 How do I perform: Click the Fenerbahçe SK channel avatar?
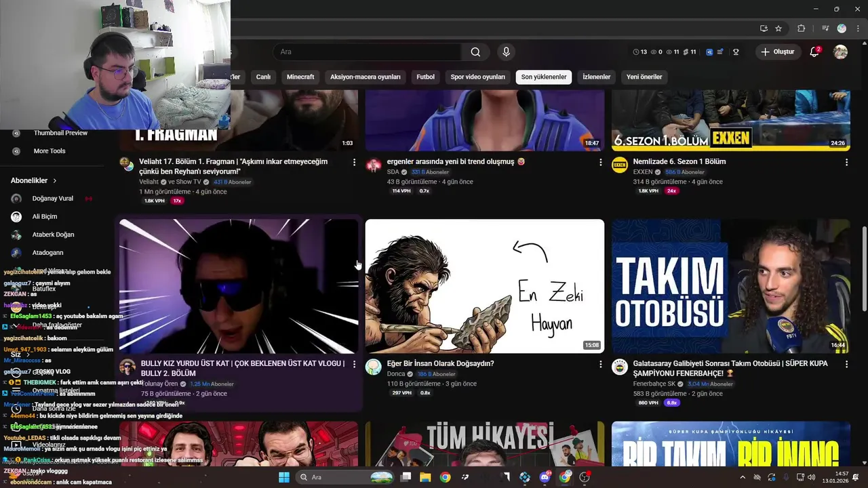(x=620, y=367)
